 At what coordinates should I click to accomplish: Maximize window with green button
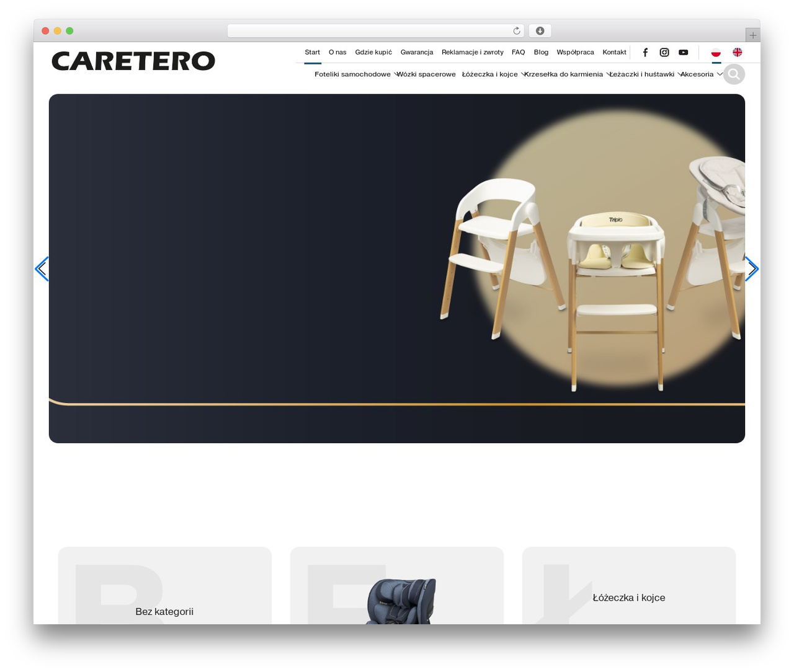point(69,31)
